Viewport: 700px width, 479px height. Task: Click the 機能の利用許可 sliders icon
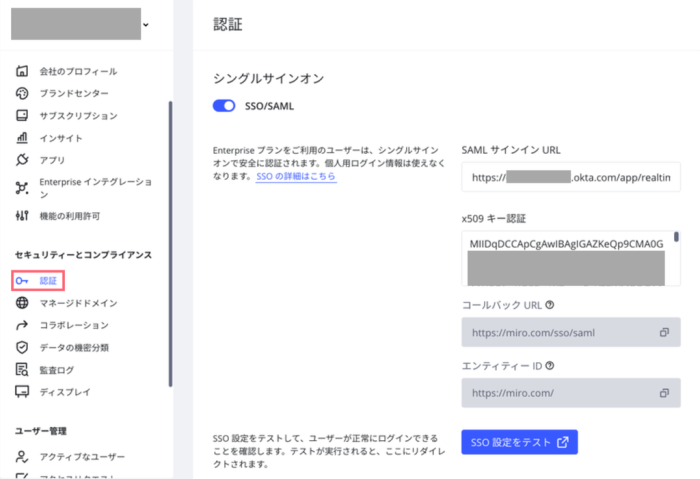tap(22, 216)
